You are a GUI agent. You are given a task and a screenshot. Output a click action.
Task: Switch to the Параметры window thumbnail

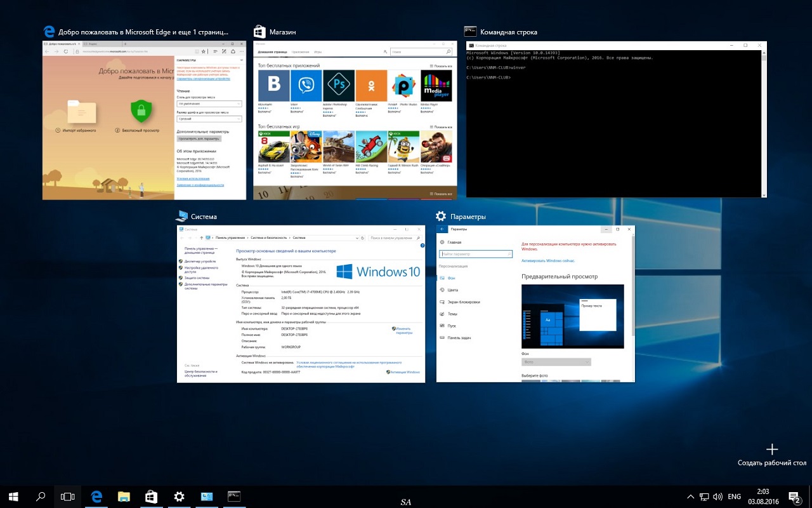coord(535,304)
